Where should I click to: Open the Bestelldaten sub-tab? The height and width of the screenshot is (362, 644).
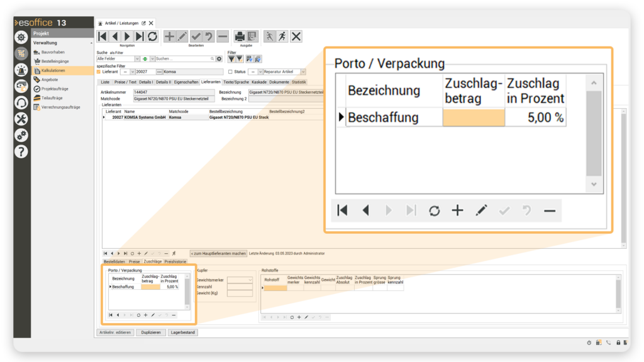click(114, 261)
